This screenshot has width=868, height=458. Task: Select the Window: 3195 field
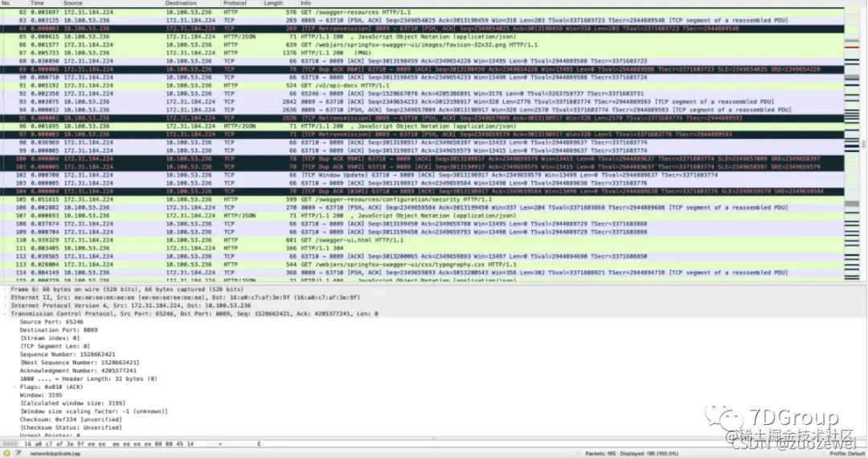coord(41,395)
